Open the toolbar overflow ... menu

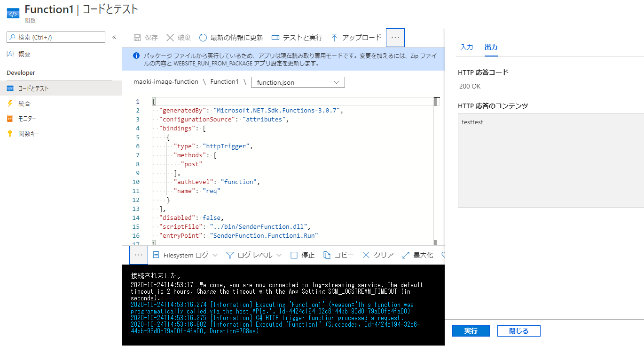tap(395, 37)
